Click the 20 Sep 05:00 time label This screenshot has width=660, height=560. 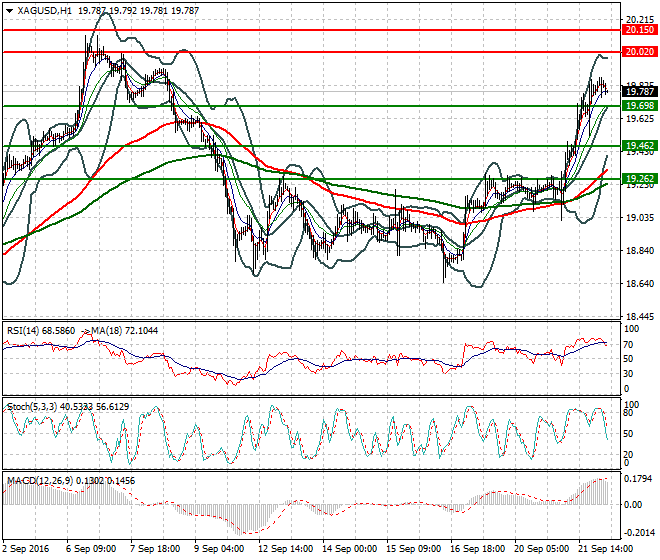click(541, 549)
